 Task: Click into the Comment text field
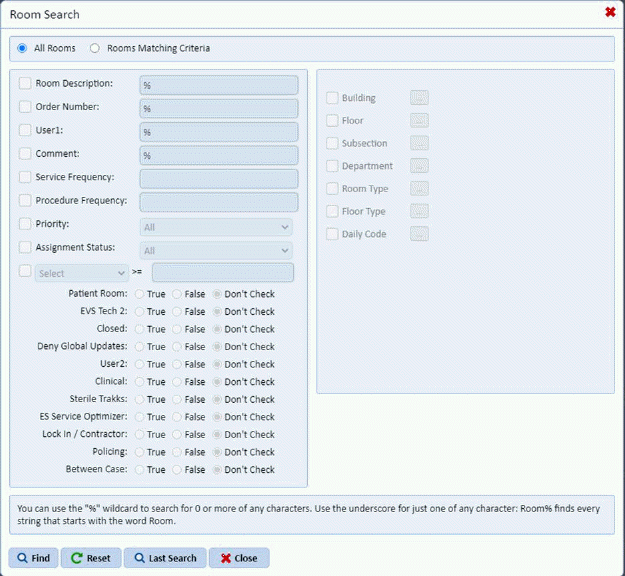point(218,156)
